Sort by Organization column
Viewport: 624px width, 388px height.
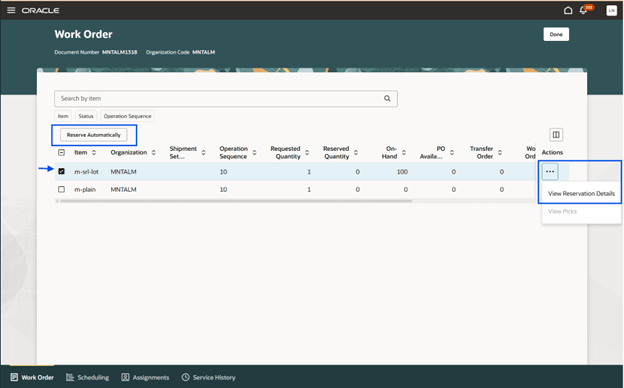tap(154, 152)
